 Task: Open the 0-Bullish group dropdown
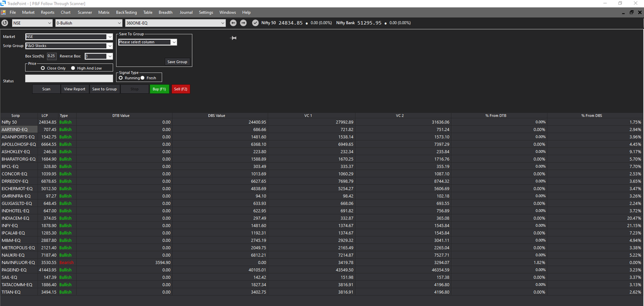click(x=89, y=23)
